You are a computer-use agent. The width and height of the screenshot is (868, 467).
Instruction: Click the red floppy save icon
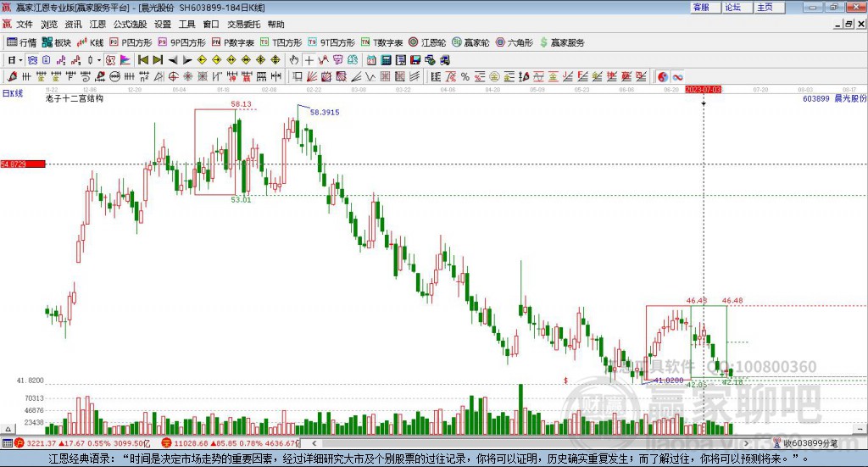click(x=415, y=60)
